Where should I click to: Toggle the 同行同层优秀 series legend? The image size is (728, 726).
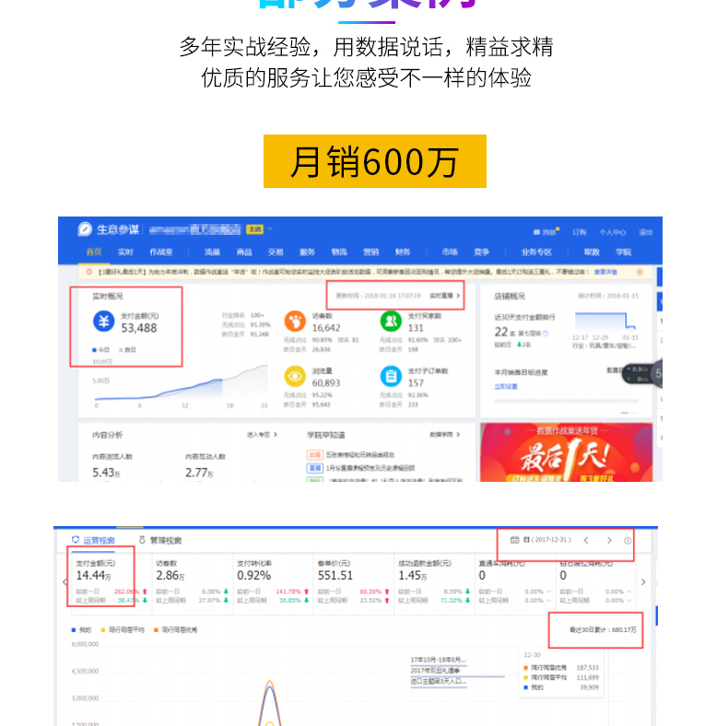tap(175, 630)
